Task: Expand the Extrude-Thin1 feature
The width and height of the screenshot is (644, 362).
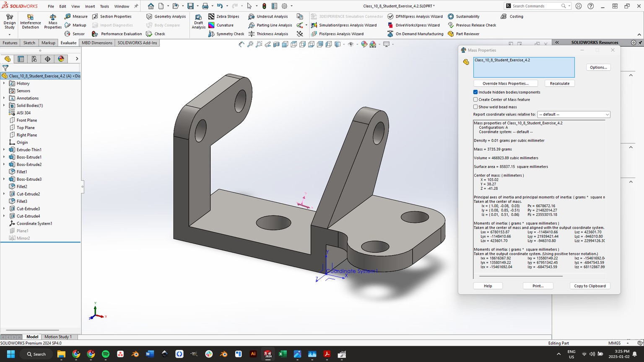Action: pyautogui.click(x=4, y=150)
